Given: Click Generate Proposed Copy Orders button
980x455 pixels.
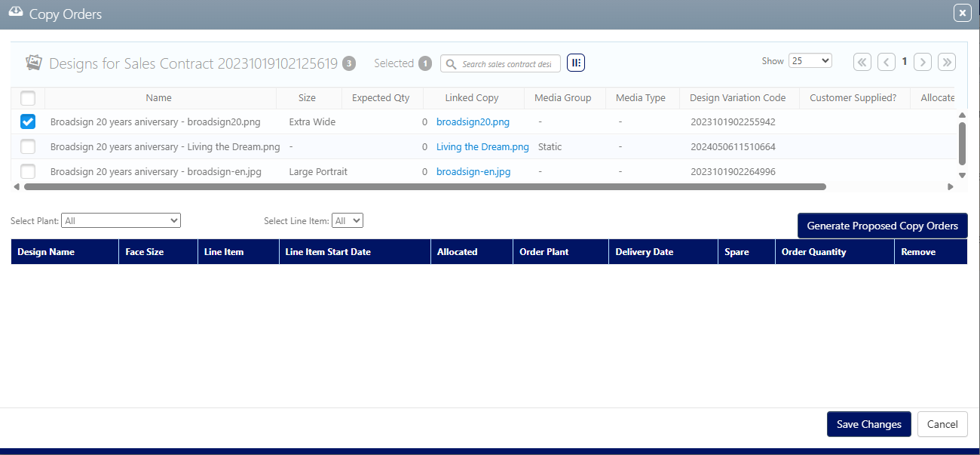Looking at the screenshot, I should (x=882, y=226).
